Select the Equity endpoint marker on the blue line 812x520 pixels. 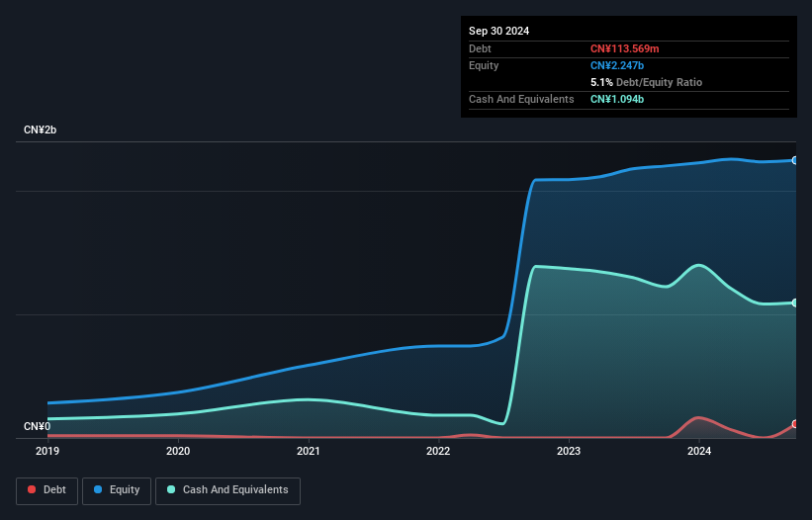(795, 160)
